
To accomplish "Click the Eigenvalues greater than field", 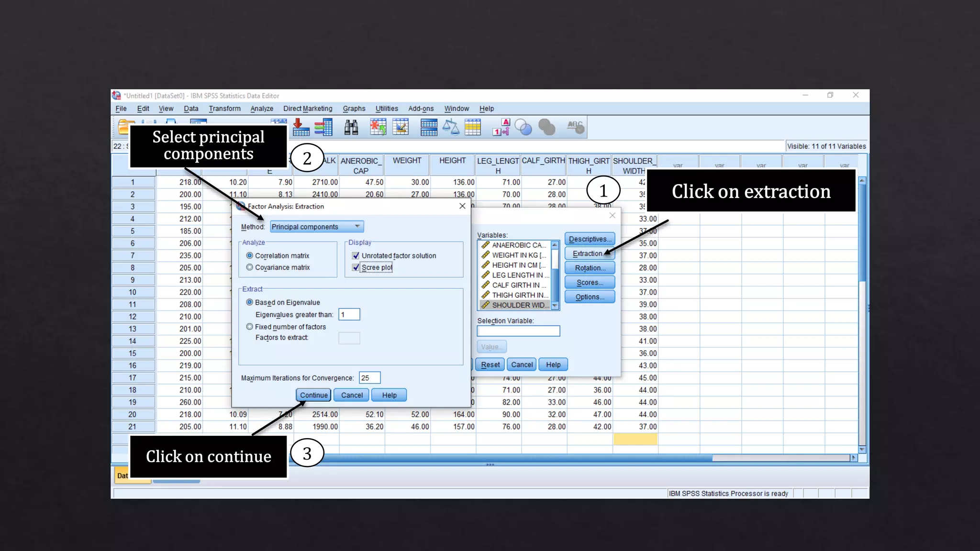I will (349, 315).
